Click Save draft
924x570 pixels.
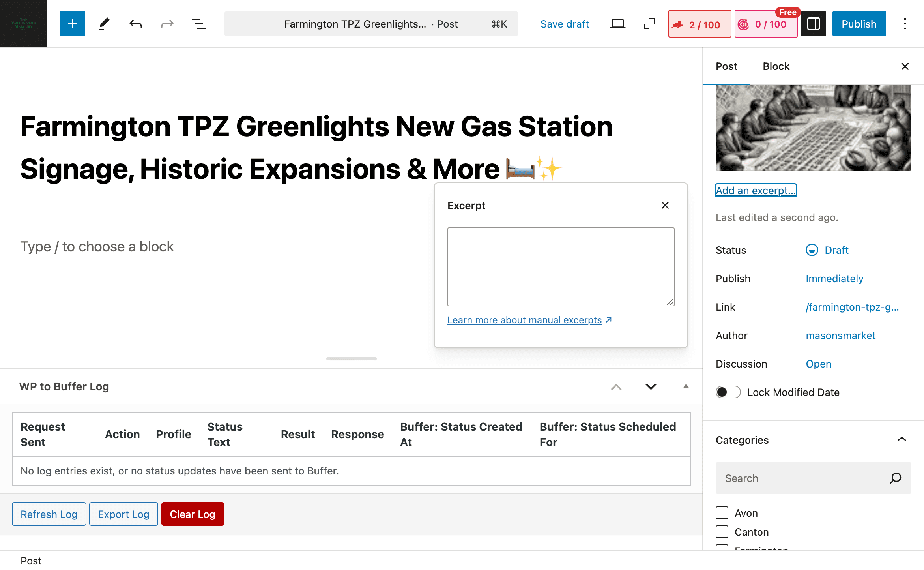565,24
